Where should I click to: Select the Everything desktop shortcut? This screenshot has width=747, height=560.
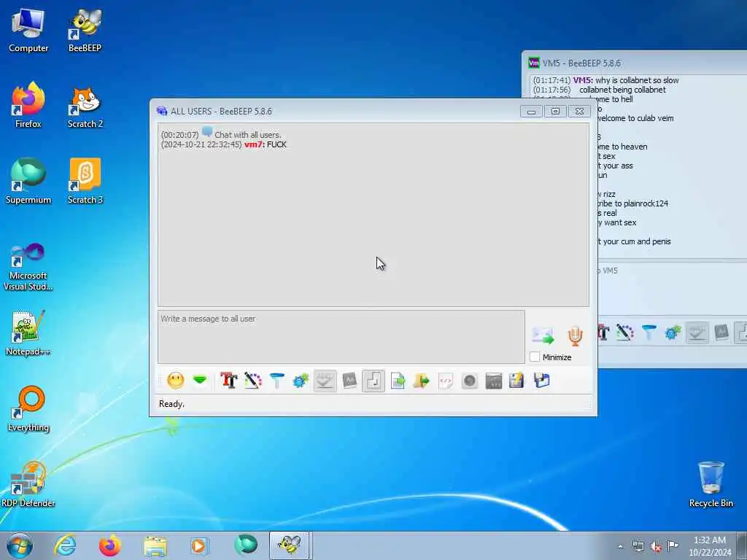tap(28, 409)
